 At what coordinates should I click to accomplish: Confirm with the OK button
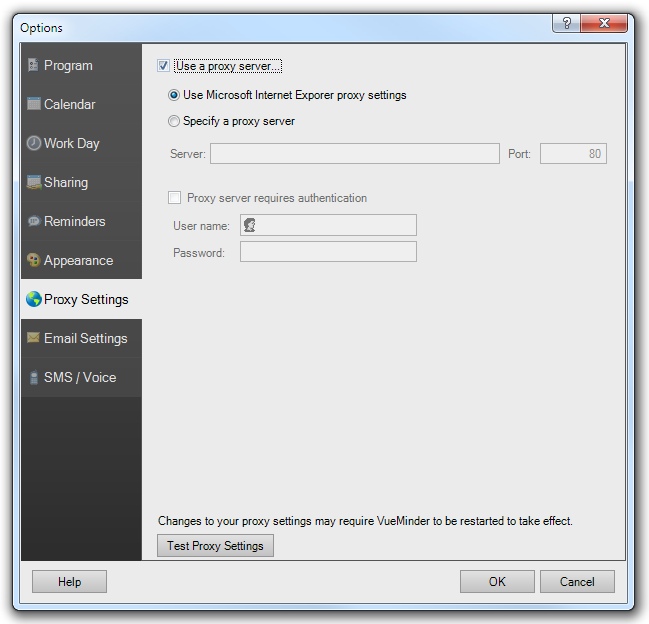(497, 581)
